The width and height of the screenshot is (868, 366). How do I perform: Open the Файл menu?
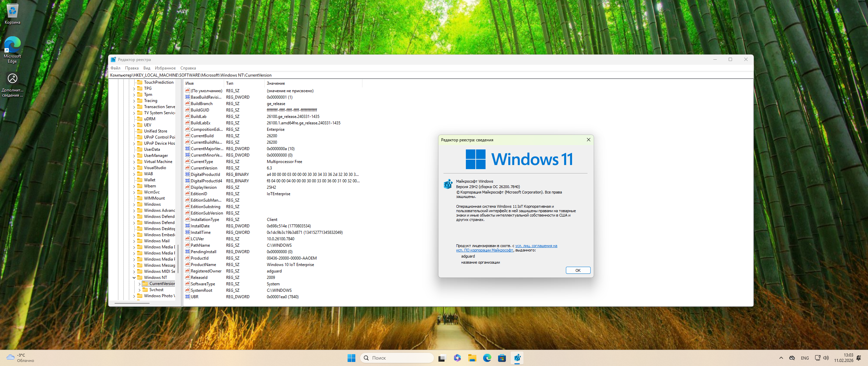click(115, 68)
